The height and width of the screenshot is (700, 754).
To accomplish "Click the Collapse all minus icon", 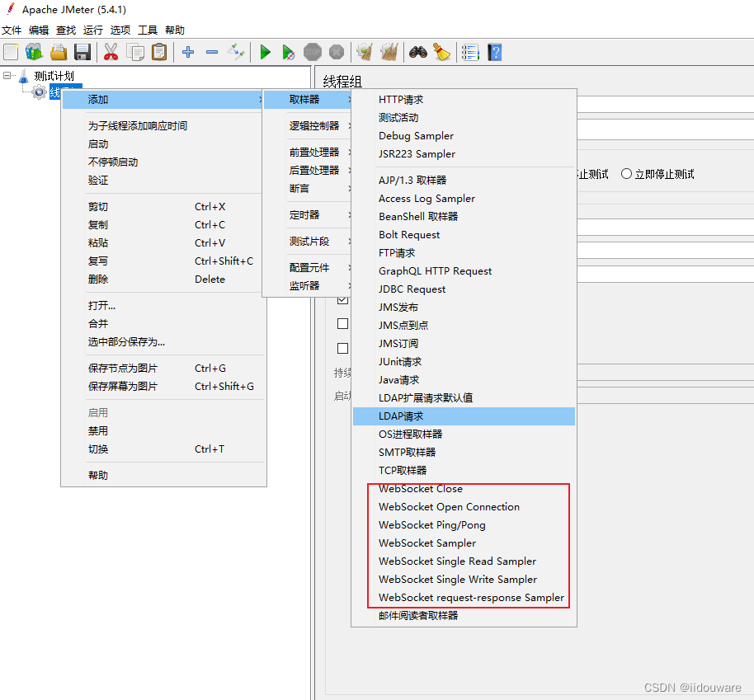I will [x=212, y=52].
